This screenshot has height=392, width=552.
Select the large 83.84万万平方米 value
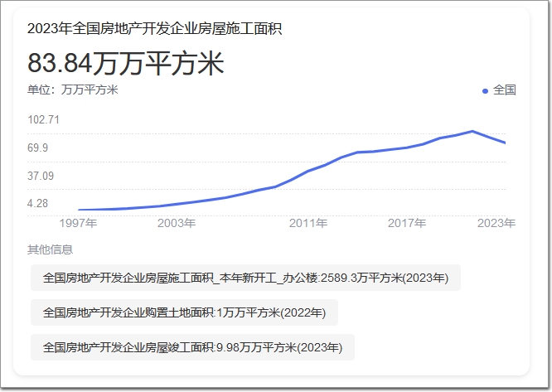tap(126, 63)
